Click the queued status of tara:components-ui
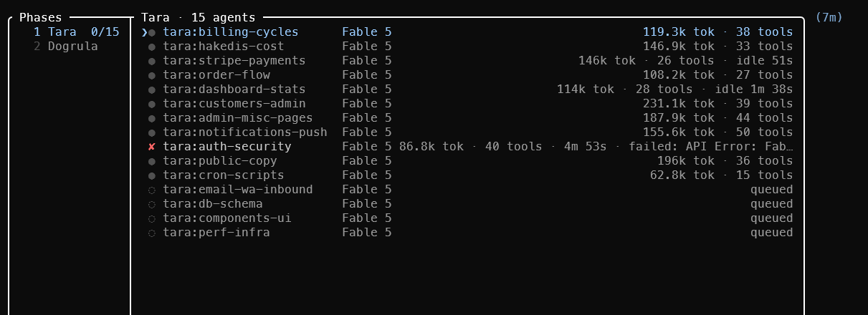The height and width of the screenshot is (315, 868). pos(772,218)
